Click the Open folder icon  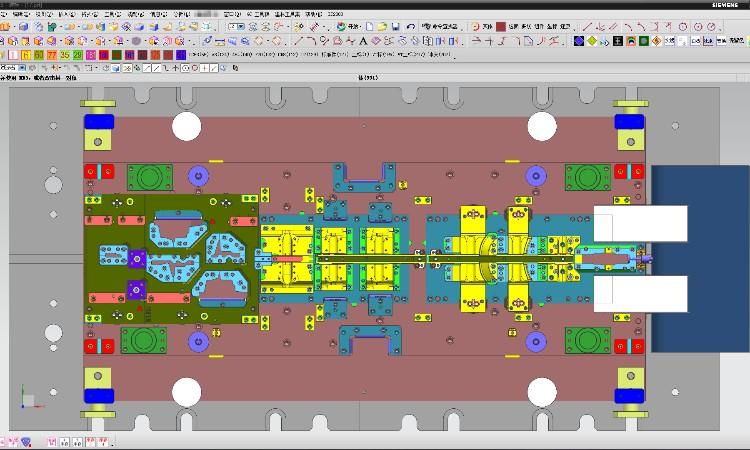click(382, 26)
